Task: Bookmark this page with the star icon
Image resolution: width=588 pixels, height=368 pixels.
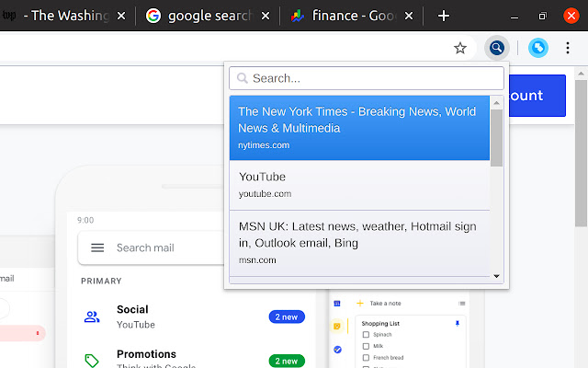Action: (x=460, y=48)
